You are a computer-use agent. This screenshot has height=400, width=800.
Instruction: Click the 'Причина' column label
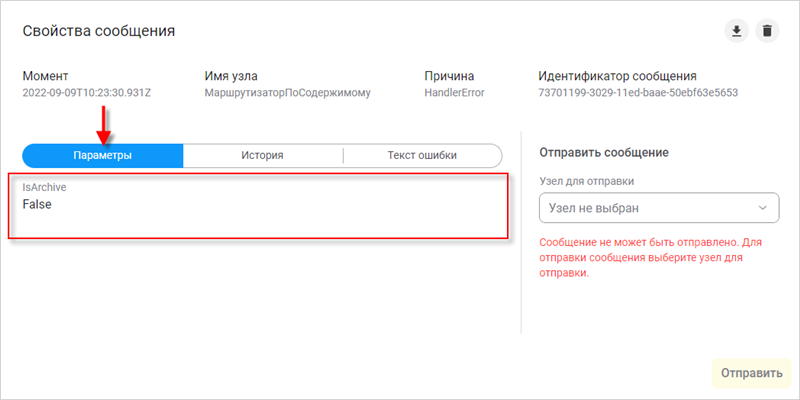coord(448,76)
